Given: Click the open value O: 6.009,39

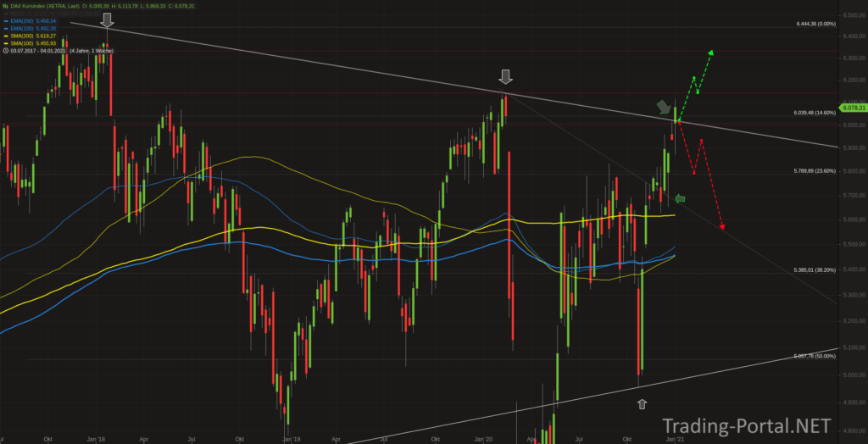Looking at the screenshot, I should click(x=95, y=6).
